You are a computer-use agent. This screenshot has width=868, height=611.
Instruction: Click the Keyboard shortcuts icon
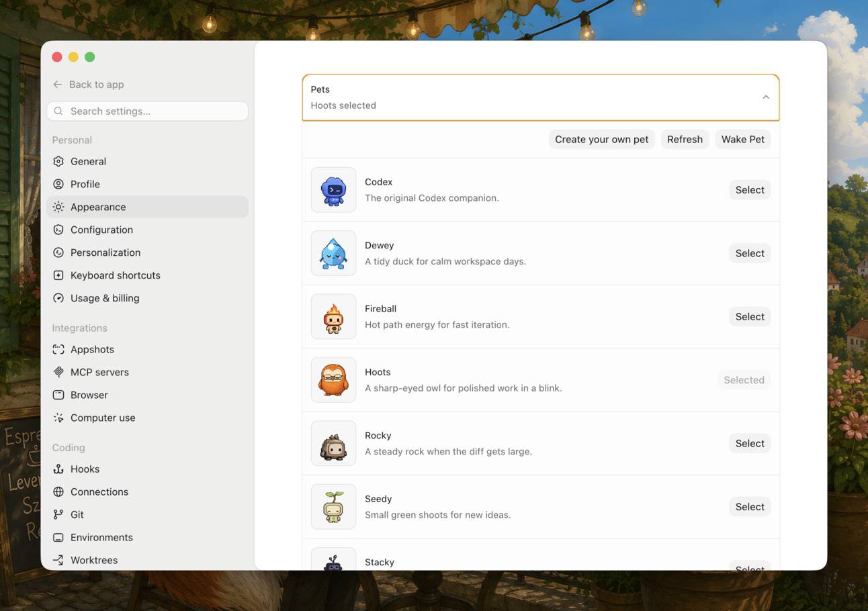click(x=58, y=275)
